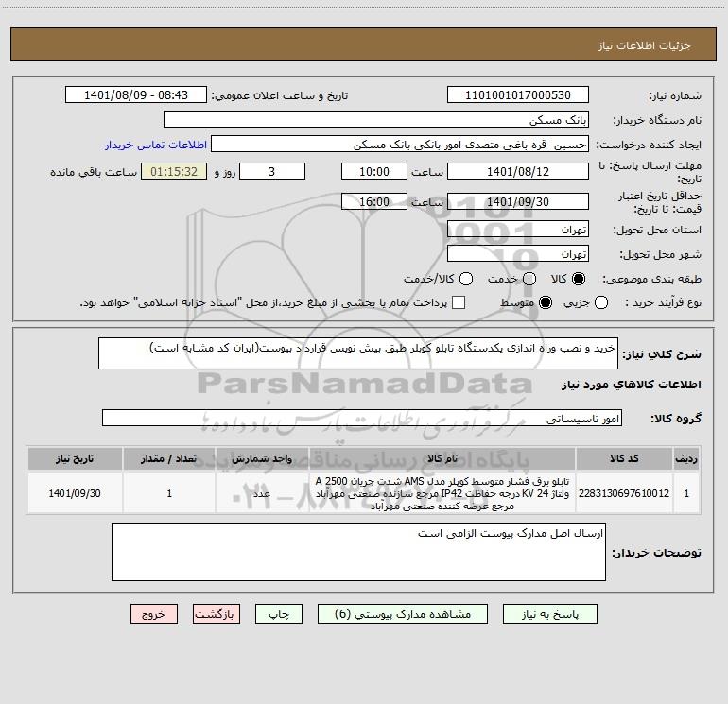Click the buyer name field بانک مسکن
The height and width of the screenshot is (704, 728).
coord(376,119)
